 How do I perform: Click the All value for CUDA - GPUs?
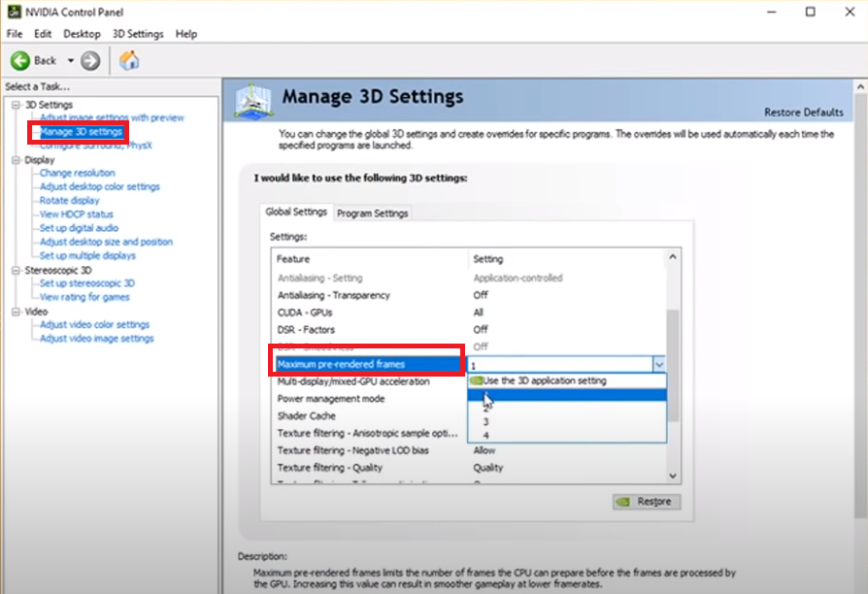pos(479,313)
